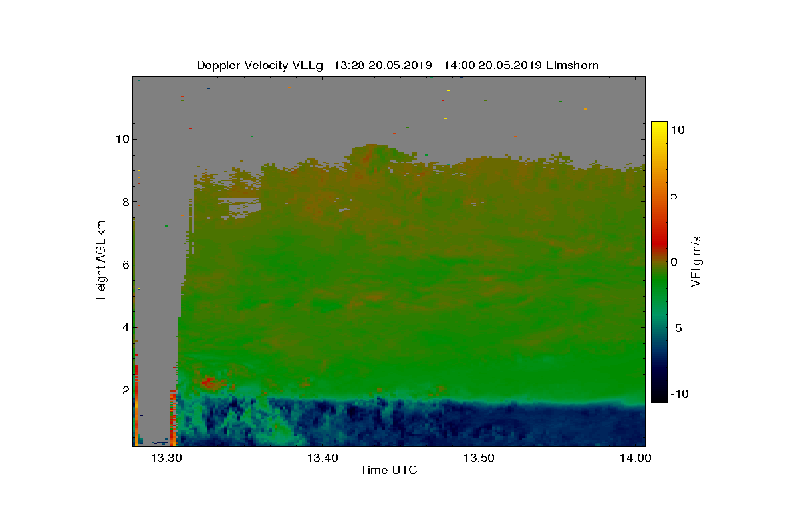Click the colorbar value label 5
This screenshot has width=798, height=532.
click(674, 196)
